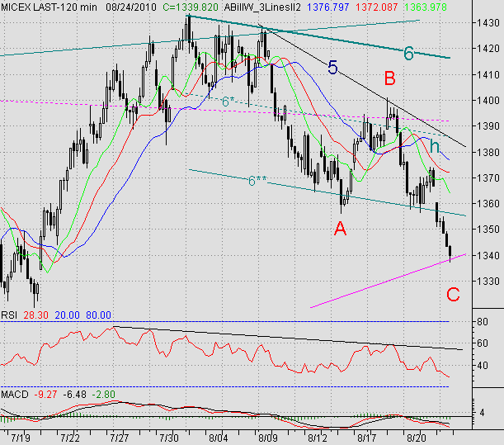
Task: Click the RSI lower level 20.00
Action: (x=67, y=315)
